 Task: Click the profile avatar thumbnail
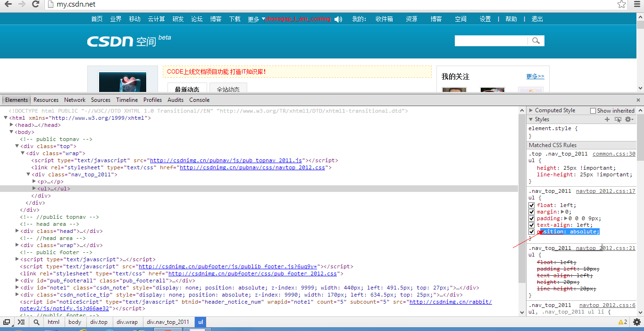click(x=123, y=82)
